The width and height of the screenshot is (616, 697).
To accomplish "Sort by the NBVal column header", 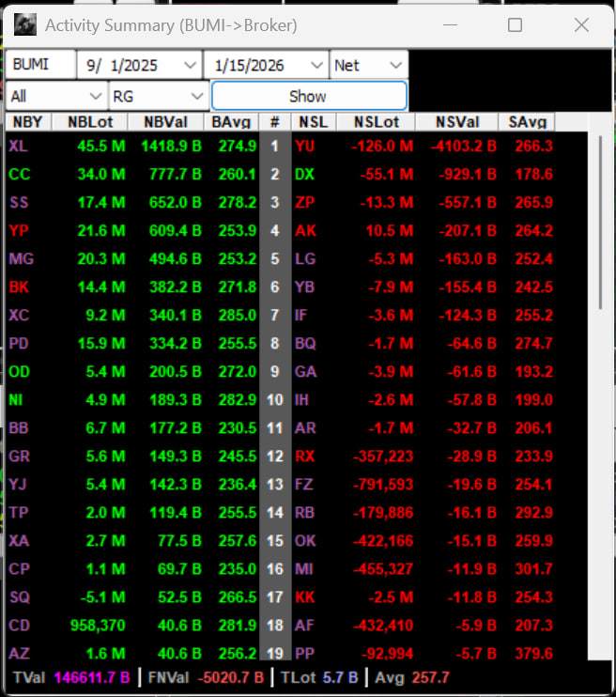I will [165, 122].
